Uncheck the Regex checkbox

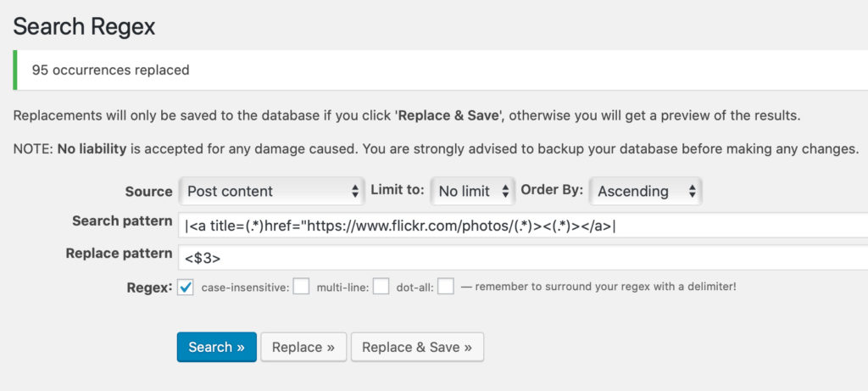coord(186,287)
